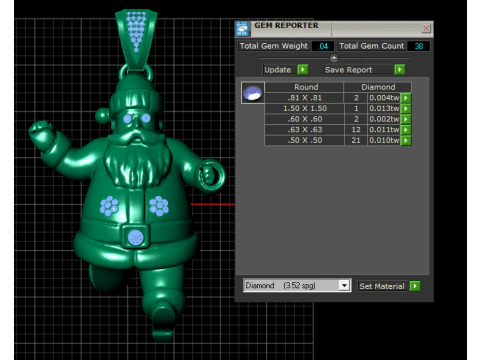Select the round gem thumbnail icon
This screenshot has height=360, width=480.
(x=253, y=93)
